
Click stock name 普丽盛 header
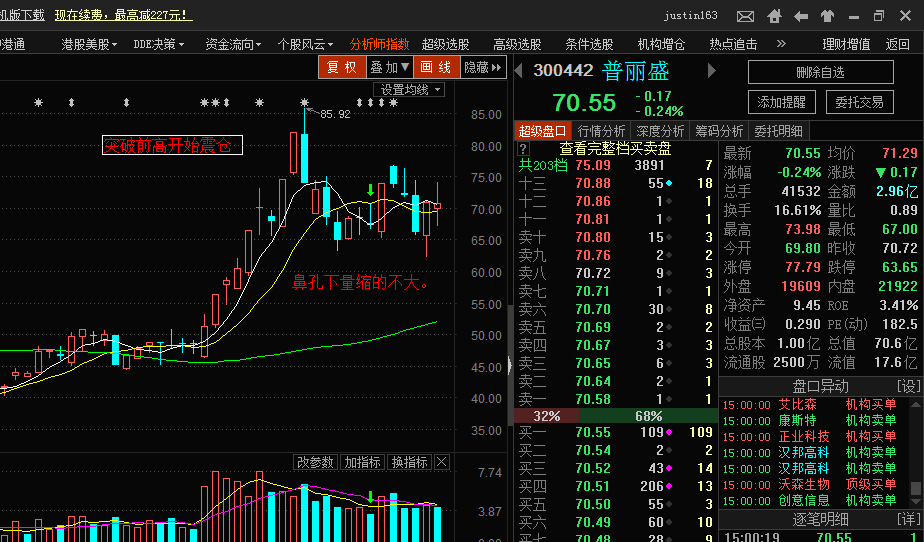pos(635,71)
